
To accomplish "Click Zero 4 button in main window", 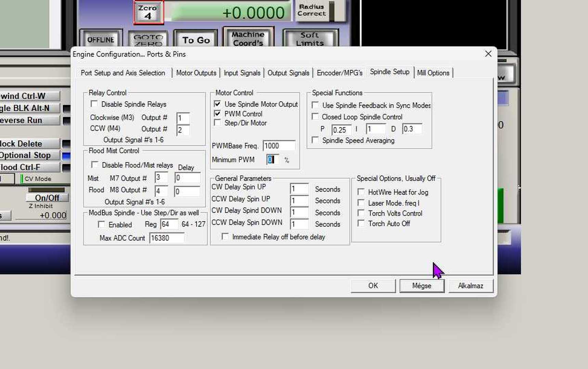I will pos(148,12).
